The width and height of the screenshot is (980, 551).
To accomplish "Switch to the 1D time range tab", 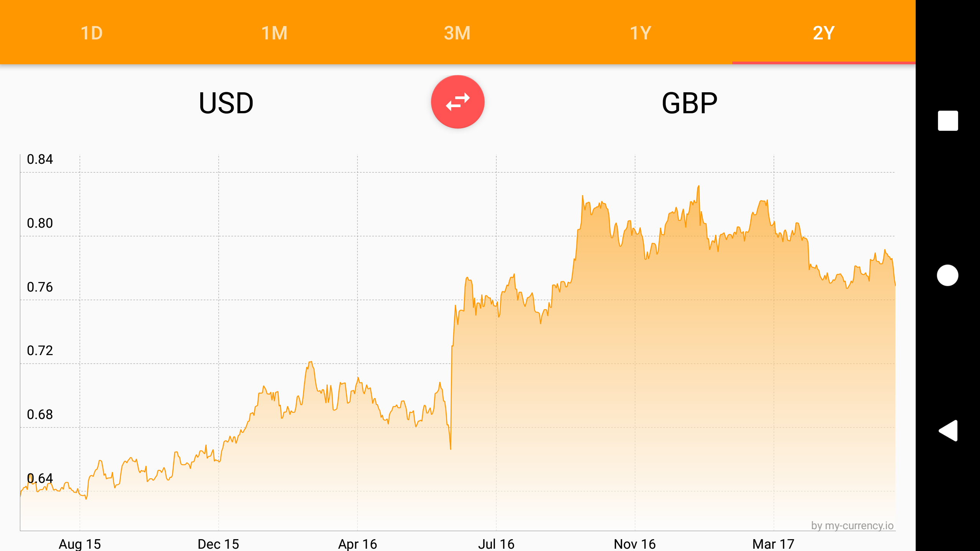I will click(91, 32).
